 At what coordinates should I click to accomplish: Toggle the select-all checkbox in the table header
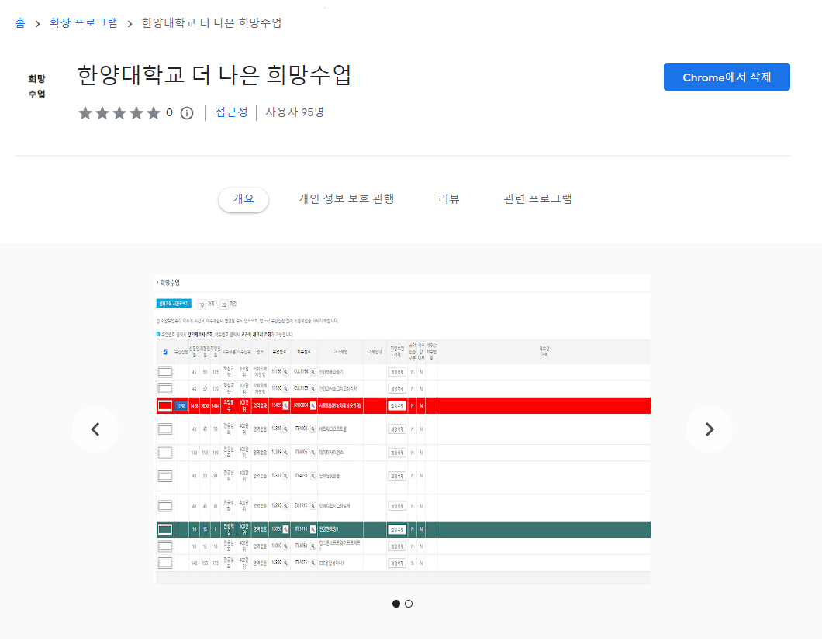[x=164, y=352]
